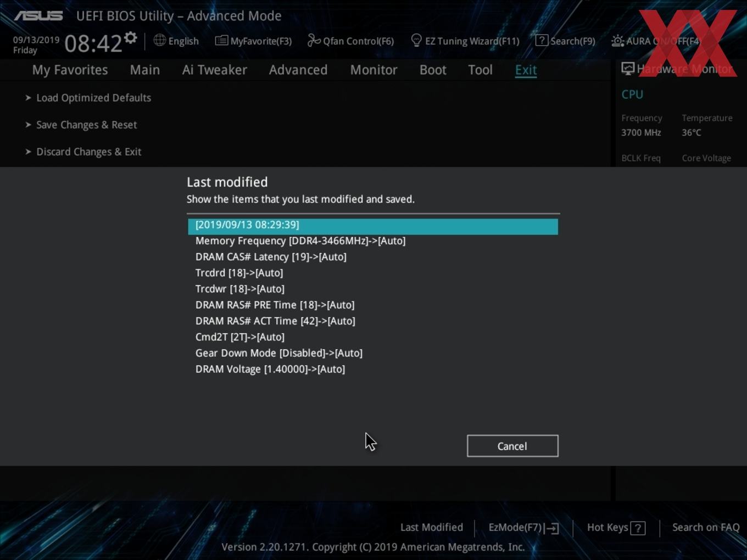Click the BCLK Freq label
The width and height of the screenshot is (747, 560).
pos(640,158)
